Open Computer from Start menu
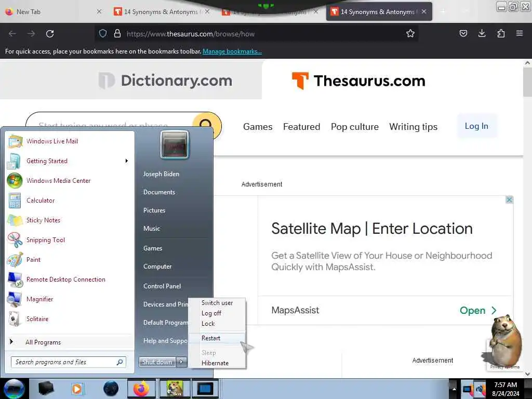Viewport: 532px width, 399px height. pyautogui.click(x=157, y=267)
